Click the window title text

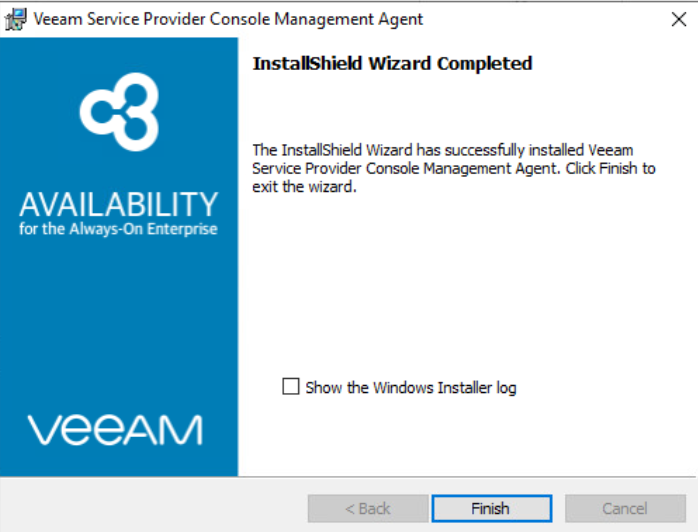click(228, 19)
